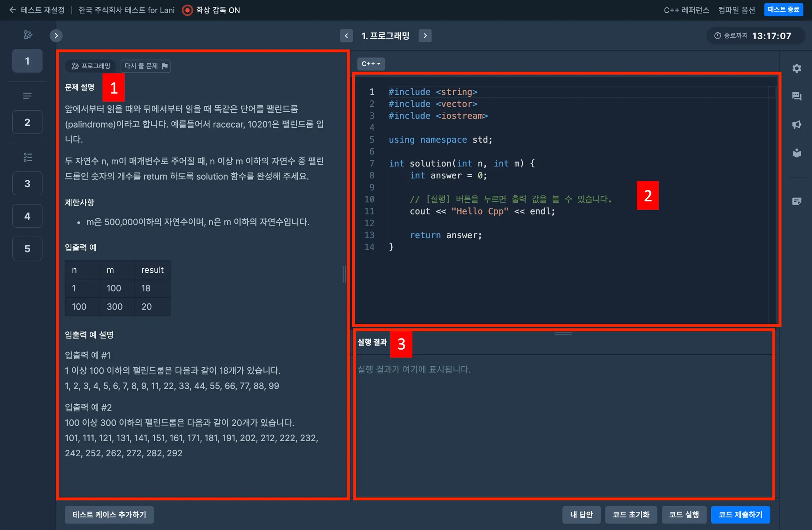Open the chat messages icon
Image resolution: width=812 pixels, height=530 pixels.
tap(797, 96)
